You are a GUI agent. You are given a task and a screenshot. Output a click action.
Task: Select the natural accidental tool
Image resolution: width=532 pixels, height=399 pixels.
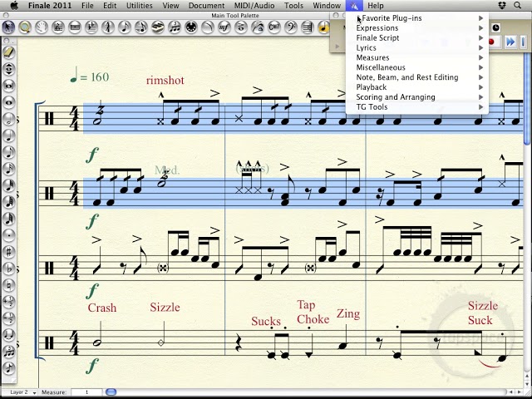(9, 285)
